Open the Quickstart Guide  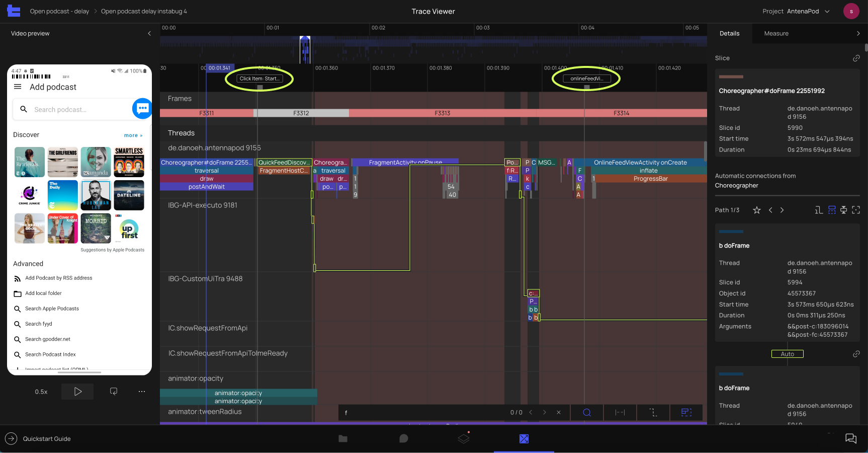38,439
